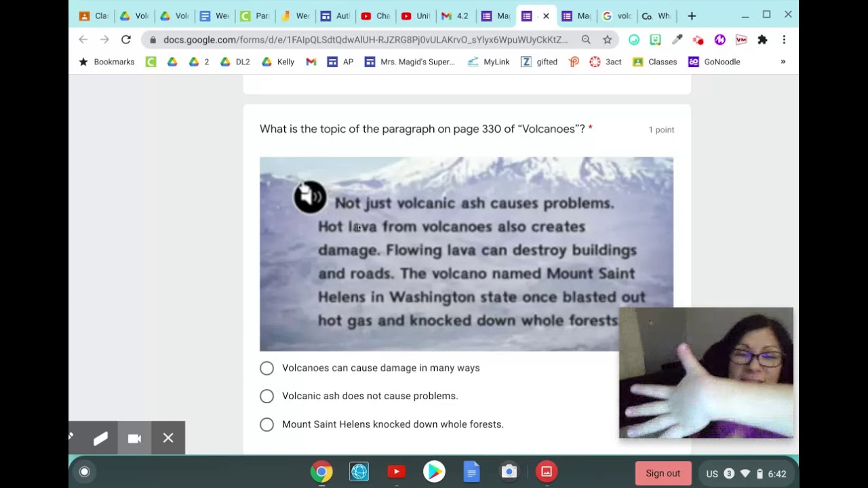The width and height of the screenshot is (868, 488).
Task: Open a new tab with plus button
Action: (x=692, y=16)
